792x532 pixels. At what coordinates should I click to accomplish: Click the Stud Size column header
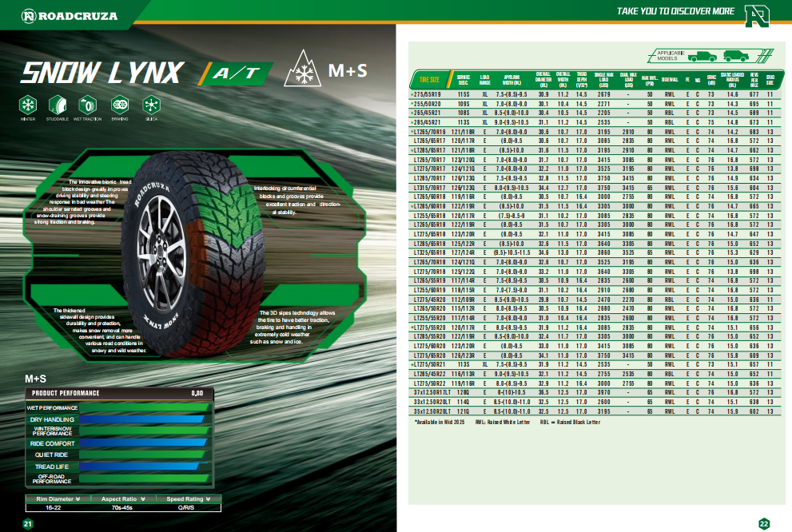click(x=770, y=80)
